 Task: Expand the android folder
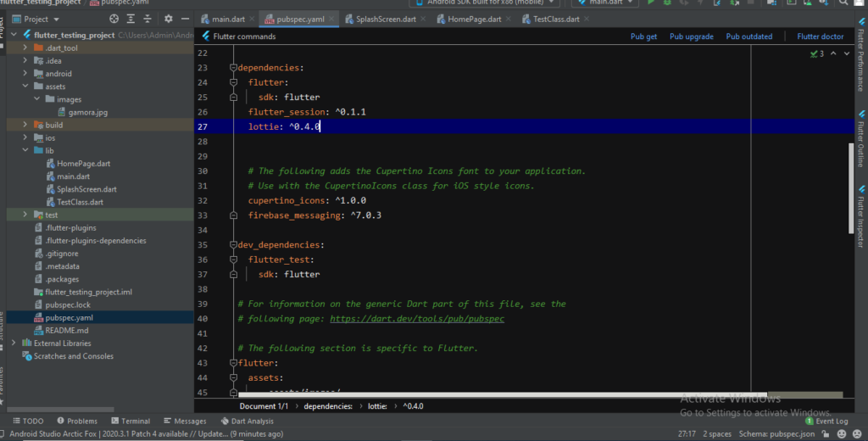click(25, 73)
